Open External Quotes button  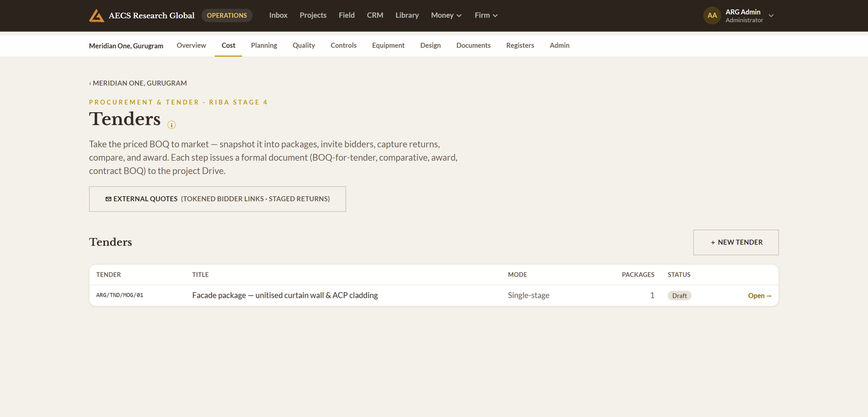(218, 199)
